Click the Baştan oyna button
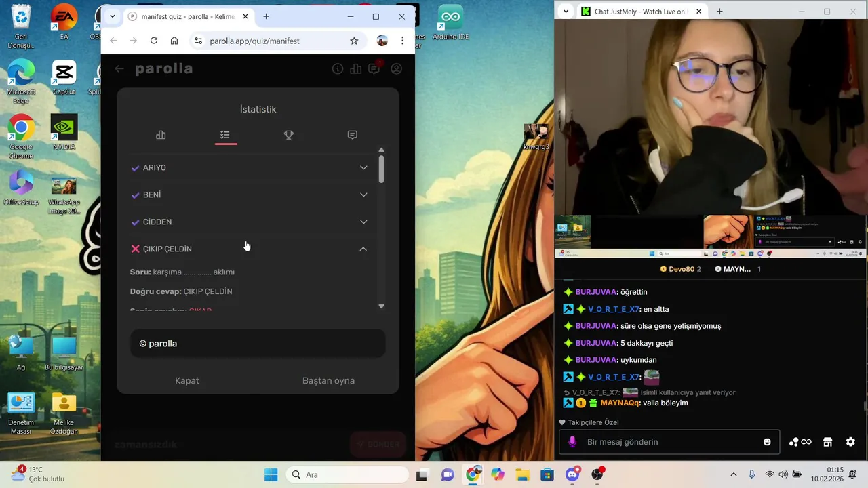 pos(329,380)
